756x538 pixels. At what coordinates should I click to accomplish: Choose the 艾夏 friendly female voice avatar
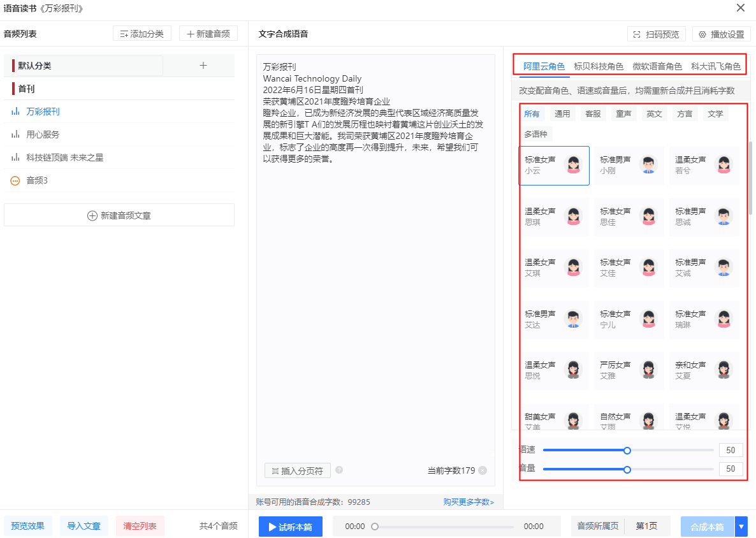(x=723, y=370)
